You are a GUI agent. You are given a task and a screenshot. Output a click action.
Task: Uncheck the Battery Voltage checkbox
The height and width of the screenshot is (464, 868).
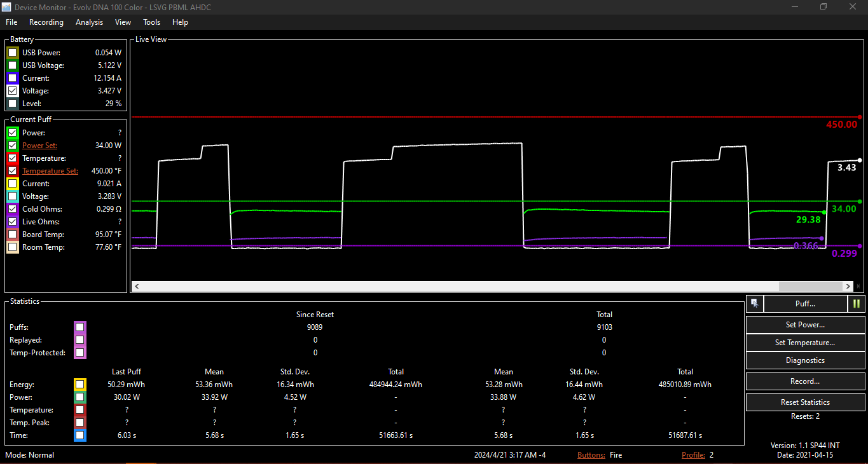pos(13,91)
